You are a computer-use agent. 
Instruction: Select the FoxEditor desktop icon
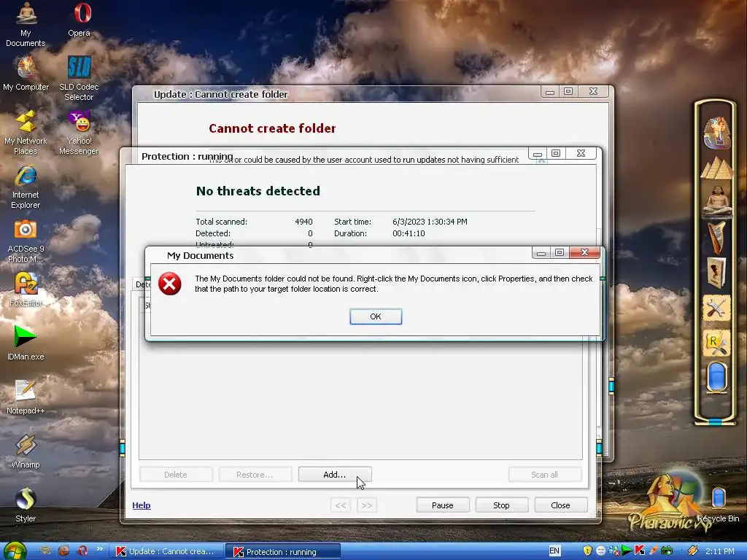point(26,289)
